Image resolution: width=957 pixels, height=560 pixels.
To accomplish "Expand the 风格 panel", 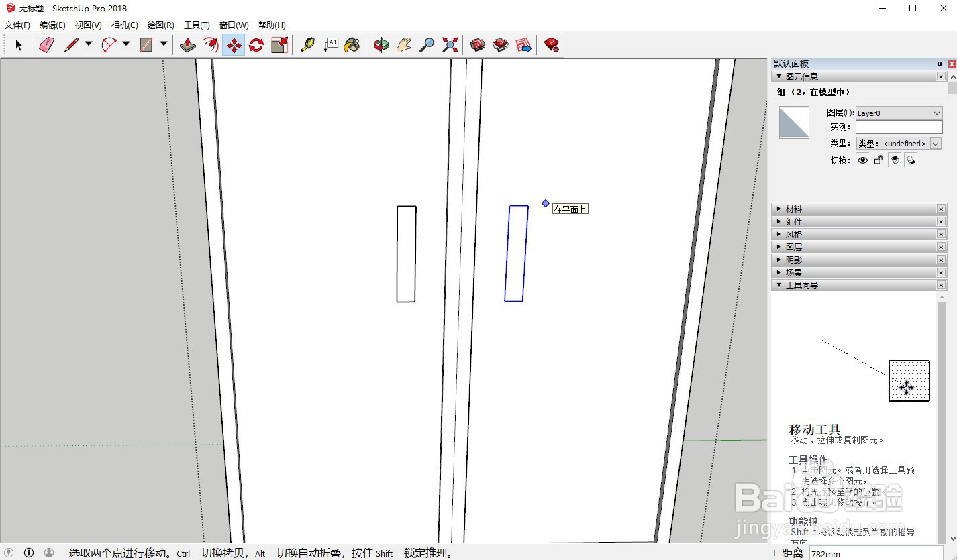I will (779, 235).
